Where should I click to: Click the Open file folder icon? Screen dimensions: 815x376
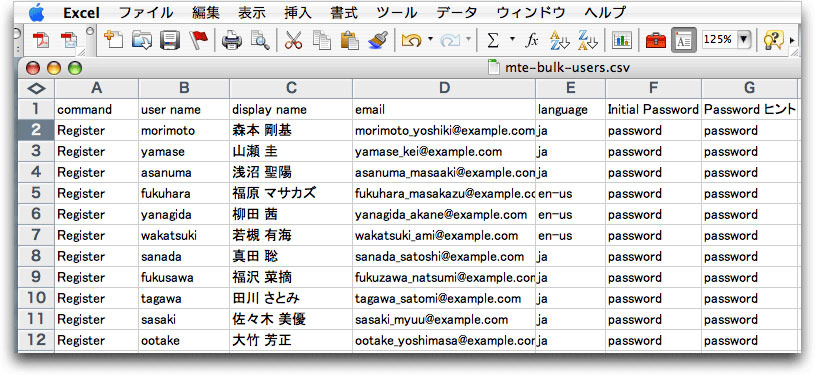point(141,40)
